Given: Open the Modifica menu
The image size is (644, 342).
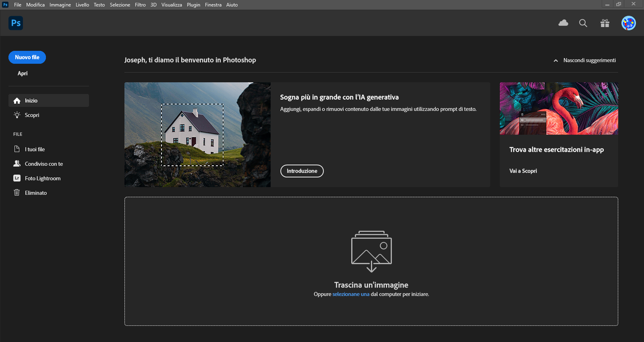Looking at the screenshot, I should pos(35,5).
